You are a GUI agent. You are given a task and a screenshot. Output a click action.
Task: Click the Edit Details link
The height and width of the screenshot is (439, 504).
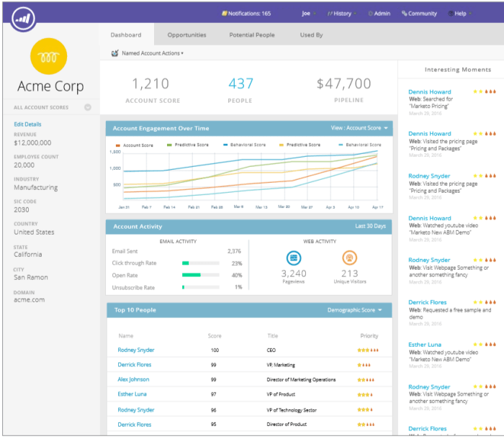click(x=27, y=125)
